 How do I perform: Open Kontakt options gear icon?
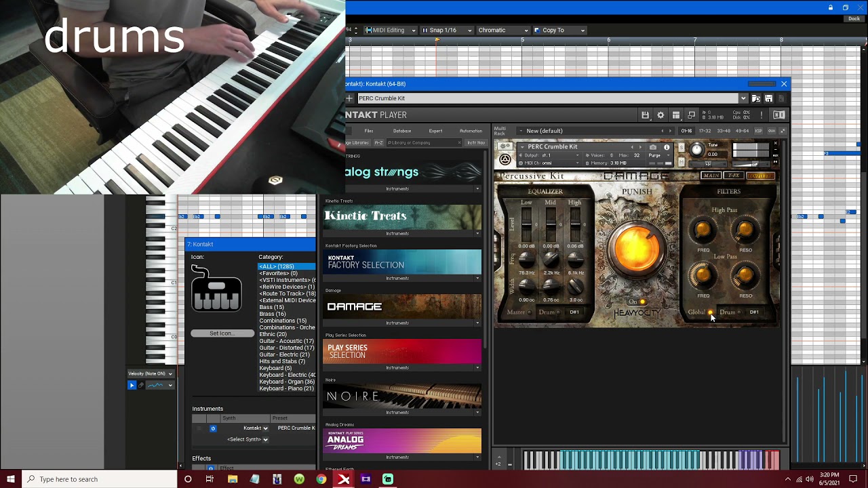pyautogui.click(x=660, y=115)
